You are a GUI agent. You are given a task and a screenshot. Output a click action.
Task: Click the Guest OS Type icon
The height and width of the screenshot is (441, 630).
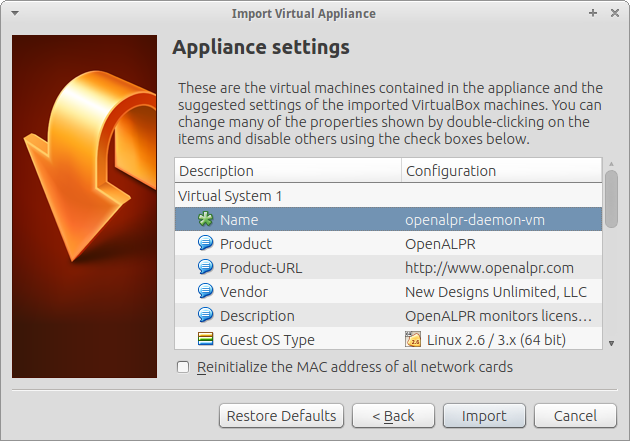click(x=206, y=339)
